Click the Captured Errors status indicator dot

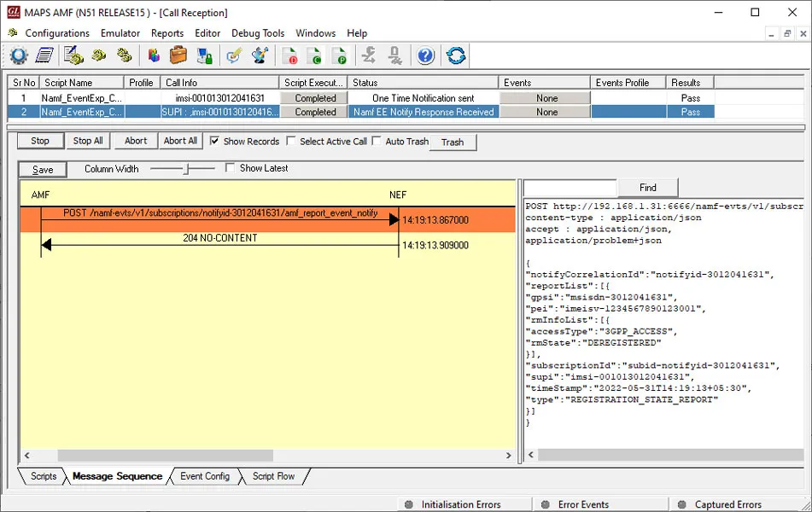[x=682, y=504]
